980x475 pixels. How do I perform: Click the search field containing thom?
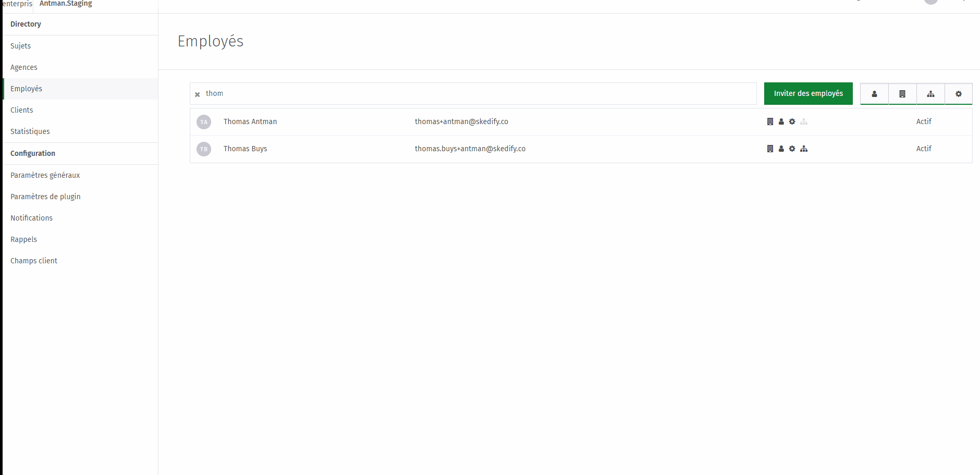coord(473,93)
